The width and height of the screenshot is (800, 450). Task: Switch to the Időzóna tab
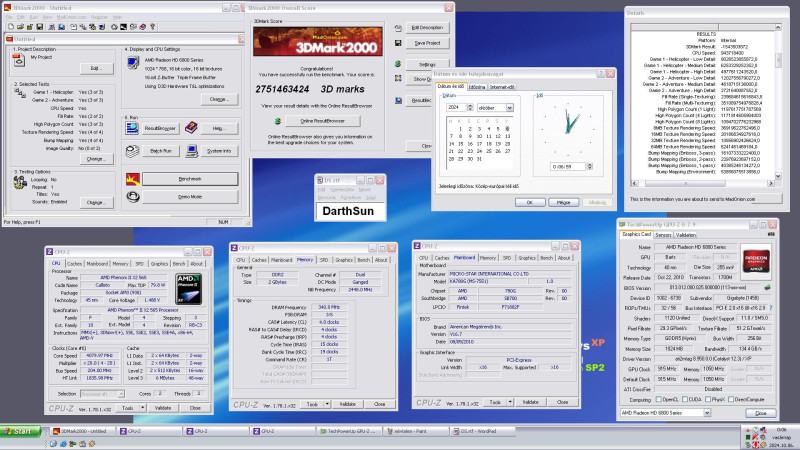[477, 87]
